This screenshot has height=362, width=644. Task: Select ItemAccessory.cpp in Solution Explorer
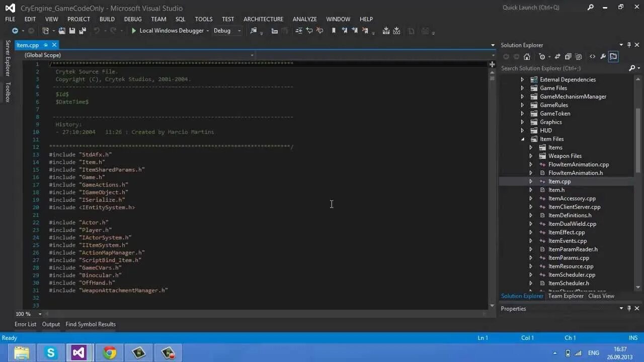click(572, 199)
